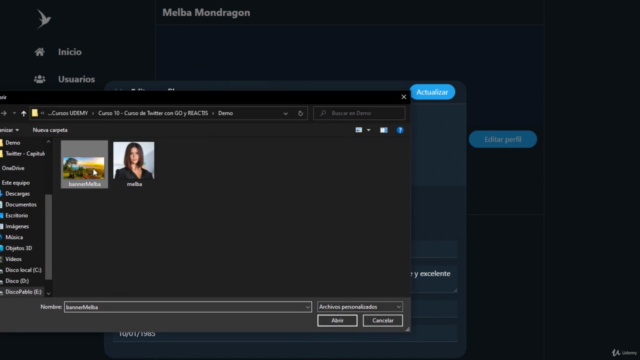
Task: Click Cancelar in the file dialog
Action: click(x=382, y=320)
